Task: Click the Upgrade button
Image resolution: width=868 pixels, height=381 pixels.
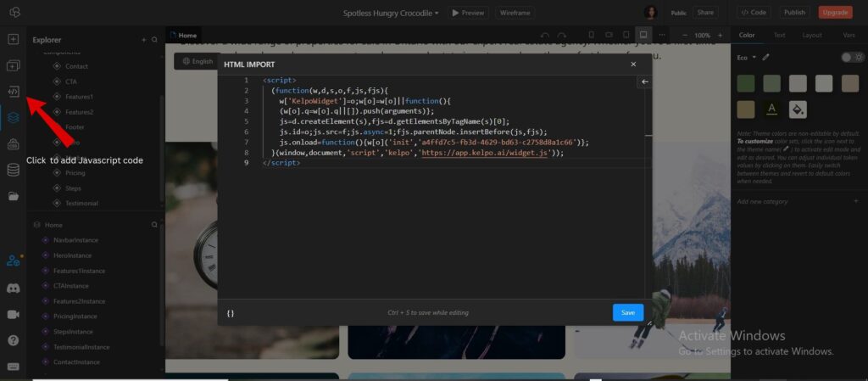Action: click(x=835, y=12)
